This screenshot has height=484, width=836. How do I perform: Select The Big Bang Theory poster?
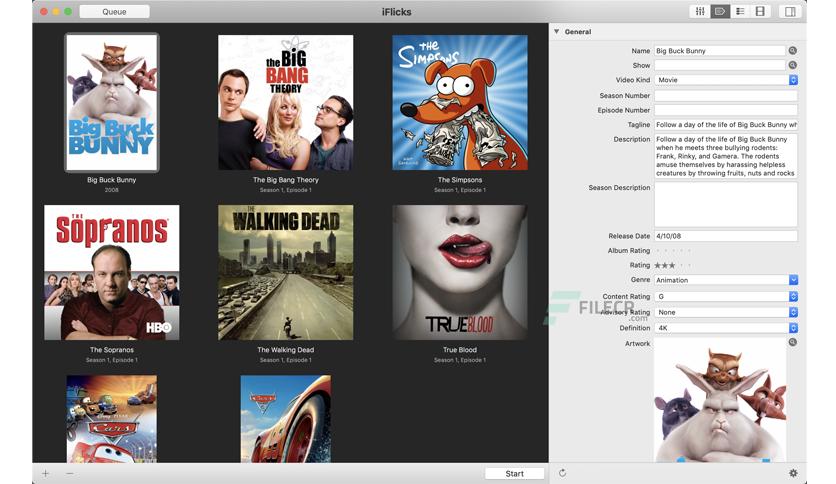[x=286, y=102]
